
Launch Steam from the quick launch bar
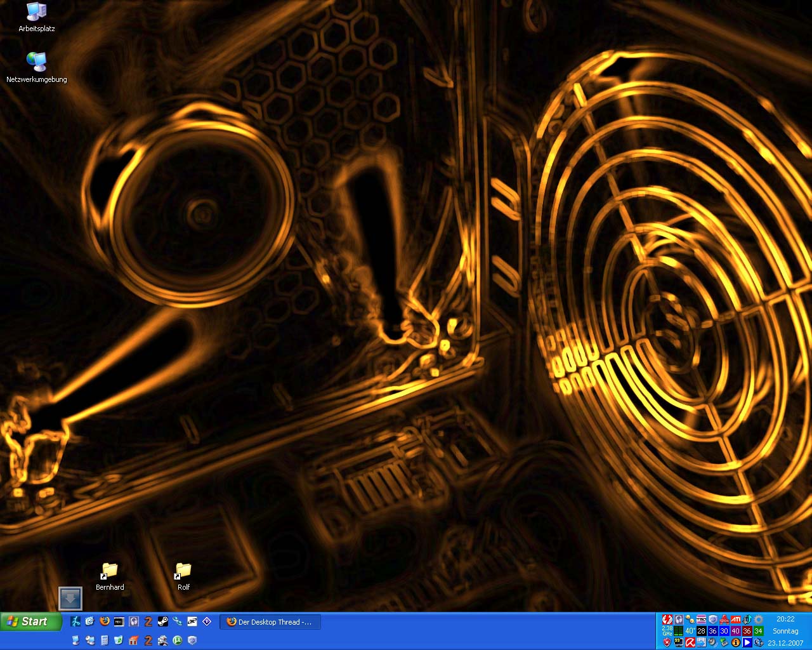(x=163, y=621)
